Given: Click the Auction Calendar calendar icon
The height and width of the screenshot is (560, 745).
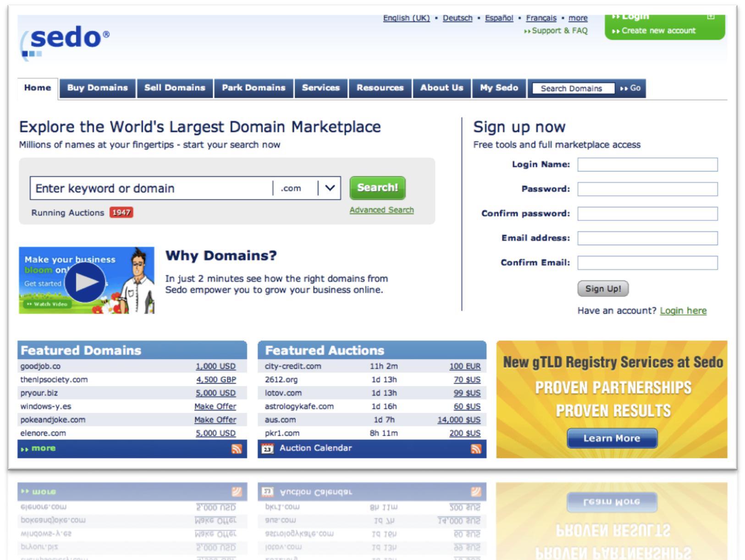Looking at the screenshot, I should point(267,449).
